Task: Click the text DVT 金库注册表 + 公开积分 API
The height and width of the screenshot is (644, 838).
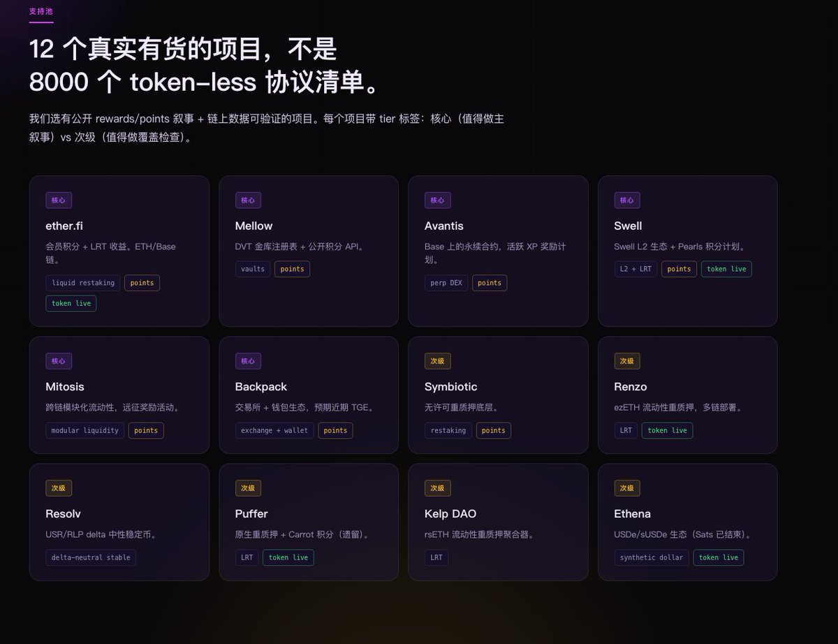Action: pos(302,247)
